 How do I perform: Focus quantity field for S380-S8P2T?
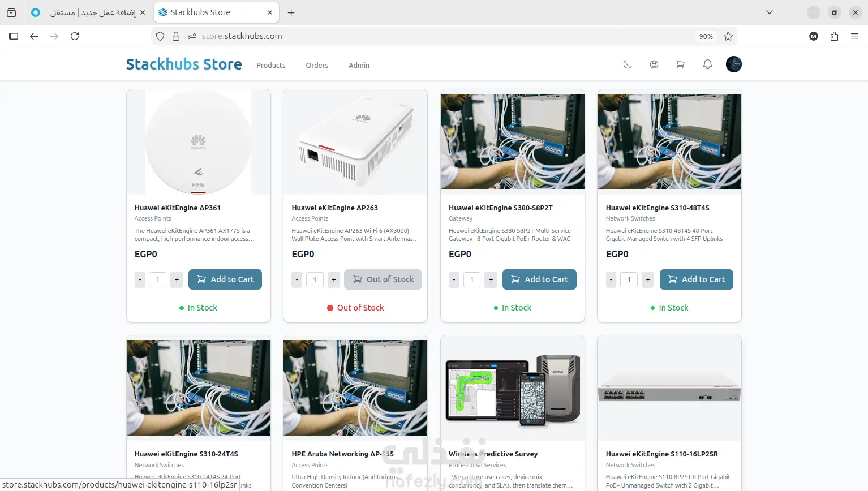coord(472,279)
